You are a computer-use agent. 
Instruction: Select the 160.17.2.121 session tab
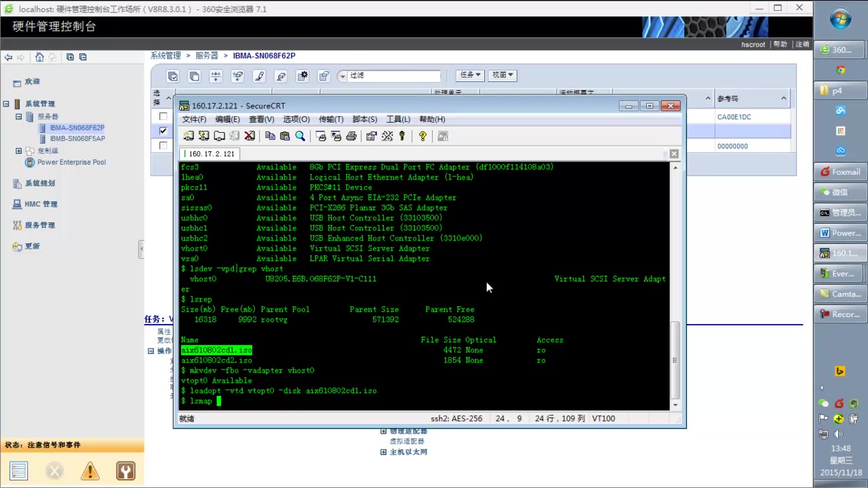(x=210, y=154)
